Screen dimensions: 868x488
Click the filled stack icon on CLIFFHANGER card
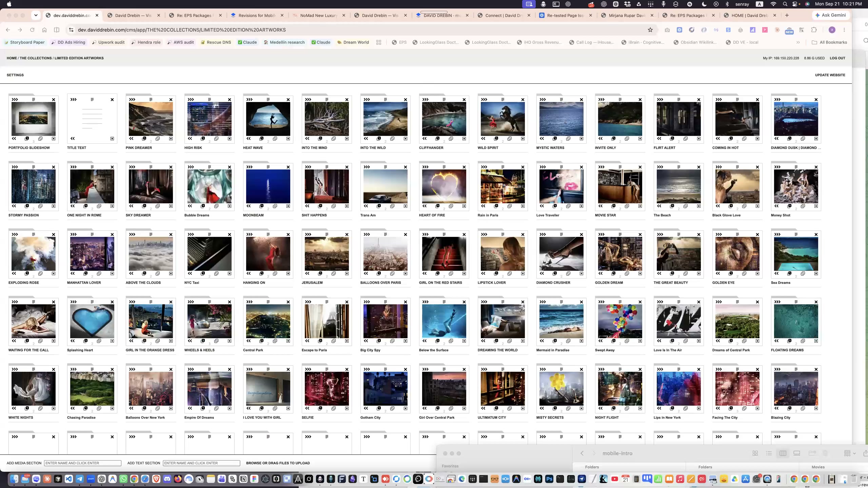(437, 138)
